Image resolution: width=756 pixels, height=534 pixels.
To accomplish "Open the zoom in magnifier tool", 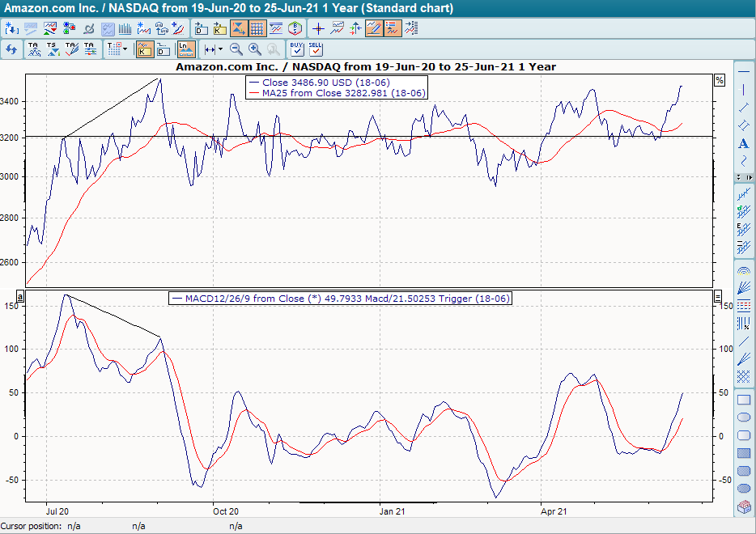I will 254,49.
